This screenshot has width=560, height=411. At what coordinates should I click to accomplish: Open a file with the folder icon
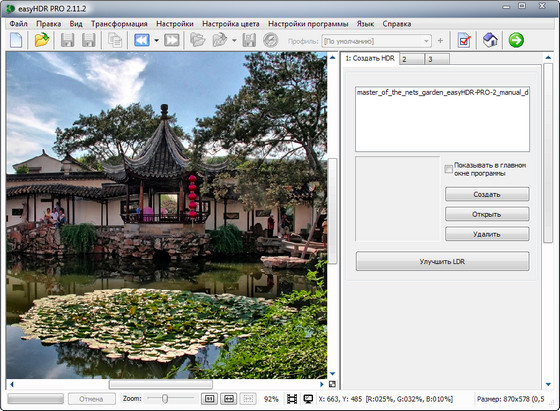42,40
